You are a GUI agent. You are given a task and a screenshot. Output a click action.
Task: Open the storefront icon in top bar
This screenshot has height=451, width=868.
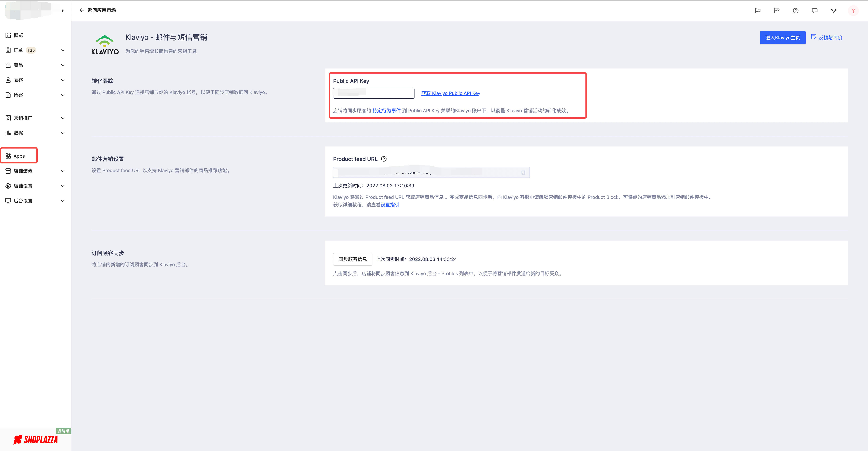pos(777,11)
